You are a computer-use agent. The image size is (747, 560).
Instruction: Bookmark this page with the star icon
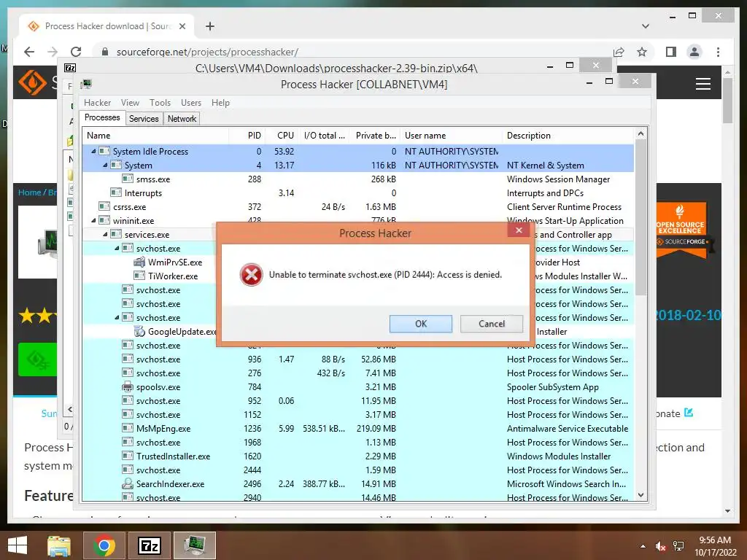pyautogui.click(x=642, y=52)
